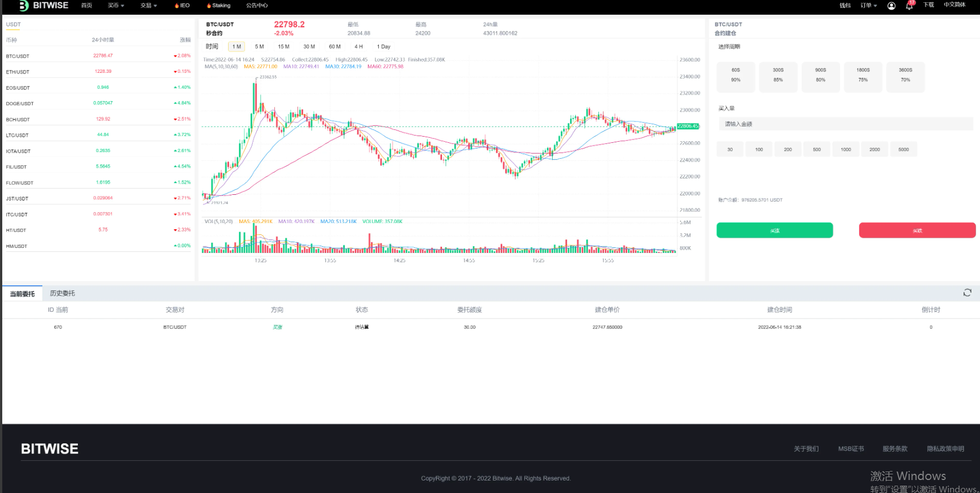The image size is (980, 493).
Task: Select the 当前委托 current orders tab
Action: (22, 294)
